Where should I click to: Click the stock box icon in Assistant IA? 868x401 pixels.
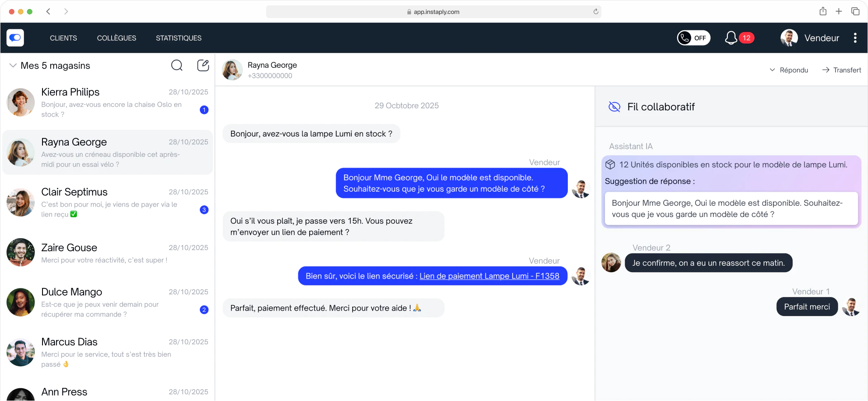(610, 165)
